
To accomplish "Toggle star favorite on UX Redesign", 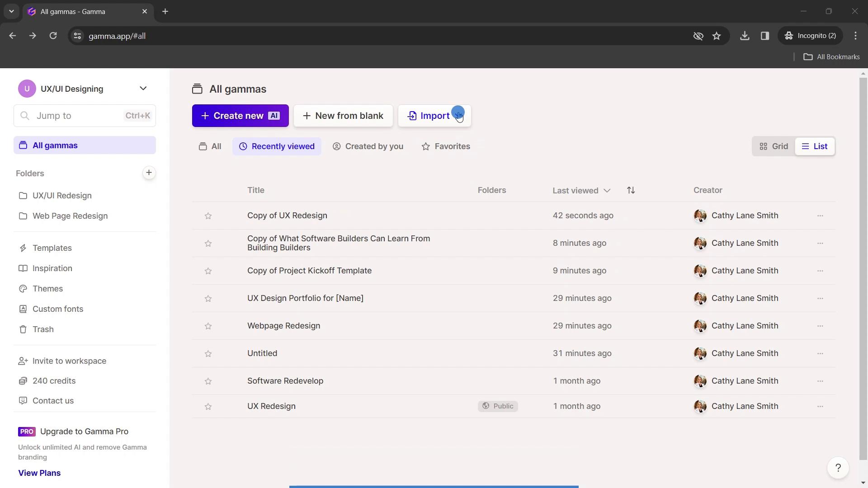I will [208, 406].
